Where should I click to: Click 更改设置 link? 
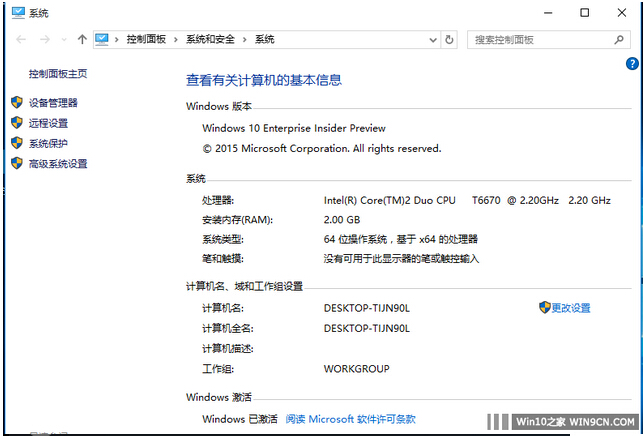pyautogui.click(x=570, y=308)
